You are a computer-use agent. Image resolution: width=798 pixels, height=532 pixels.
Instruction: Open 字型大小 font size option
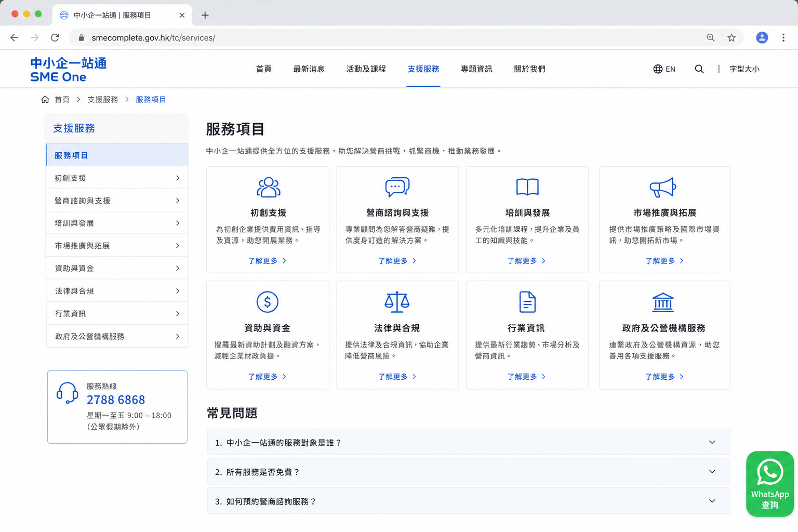pos(744,69)
